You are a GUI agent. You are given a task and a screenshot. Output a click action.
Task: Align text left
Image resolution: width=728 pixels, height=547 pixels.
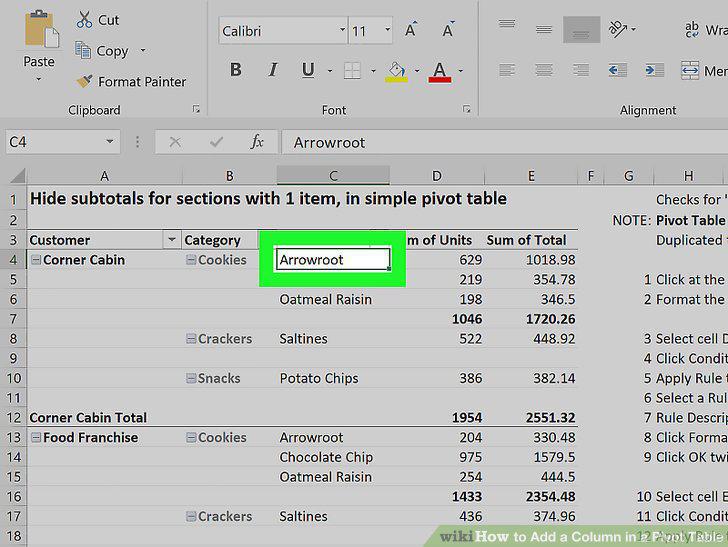tap(507, 70)
